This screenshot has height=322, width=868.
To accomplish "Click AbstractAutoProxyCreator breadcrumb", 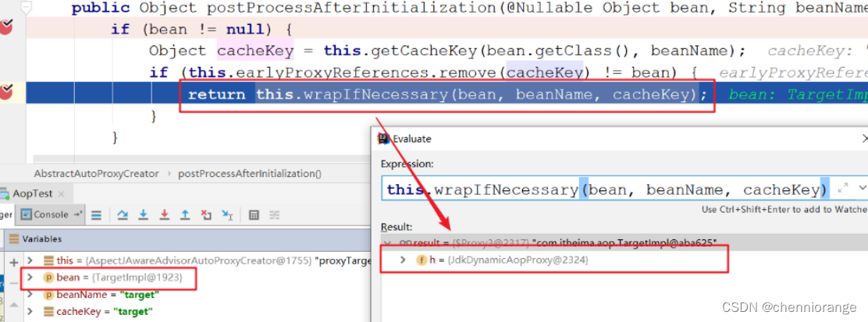I will click(x=96, y=174).
